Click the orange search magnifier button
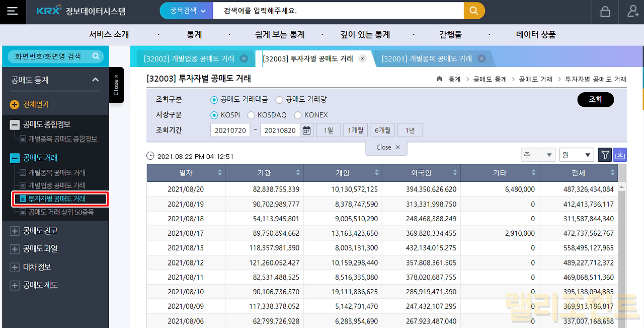Viewport: 644px width, 328px height. pyautogui.click(x=474, y=11)
